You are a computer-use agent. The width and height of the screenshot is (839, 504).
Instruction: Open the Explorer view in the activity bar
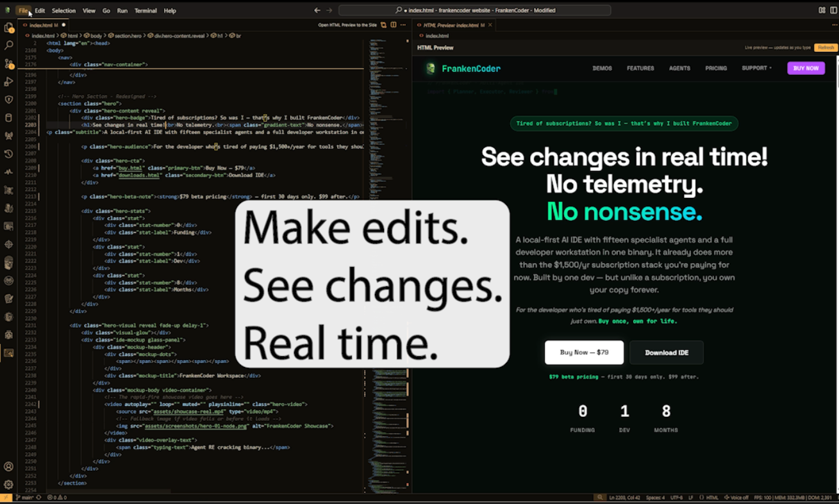click(x=9, y=28)
